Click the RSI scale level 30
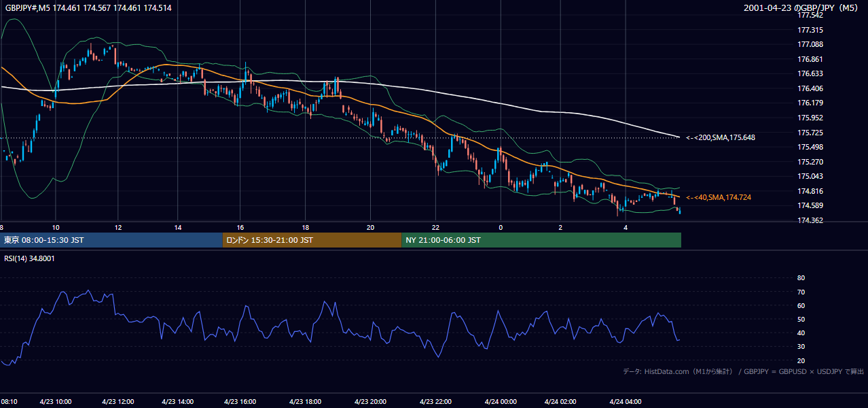The width and height of the screenshot is (868, 408). tap(801, 347)
